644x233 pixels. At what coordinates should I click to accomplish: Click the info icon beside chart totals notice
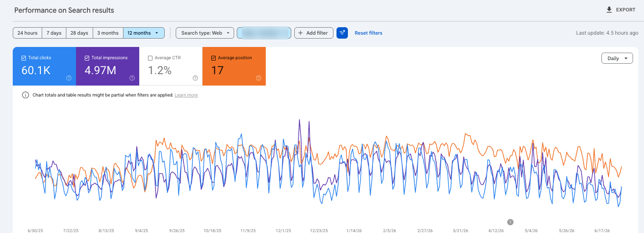tap(25, 95)
